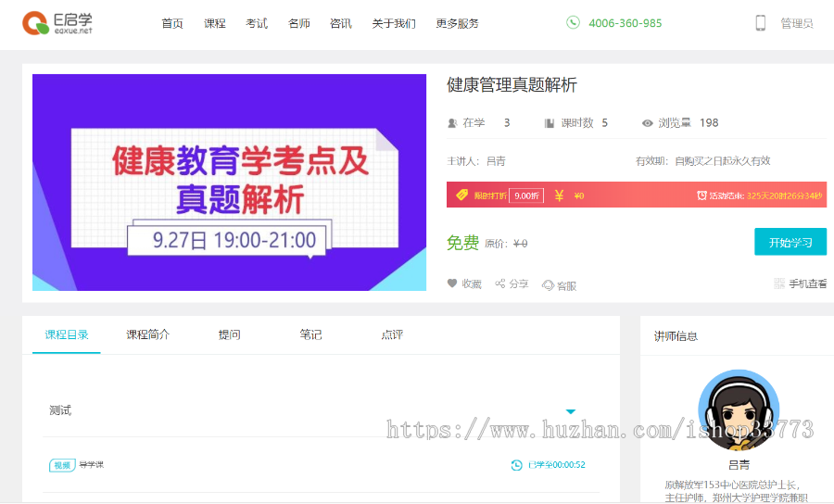834x504 pixels.
Task: Click the QR code icon beside 手机查看
Action: click(x=779, y=283)
